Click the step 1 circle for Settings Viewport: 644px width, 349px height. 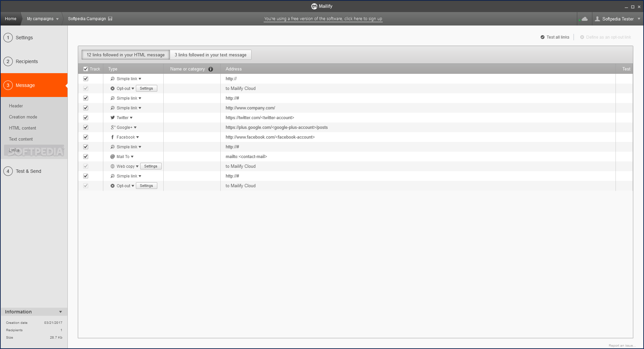tap(8, 38)
